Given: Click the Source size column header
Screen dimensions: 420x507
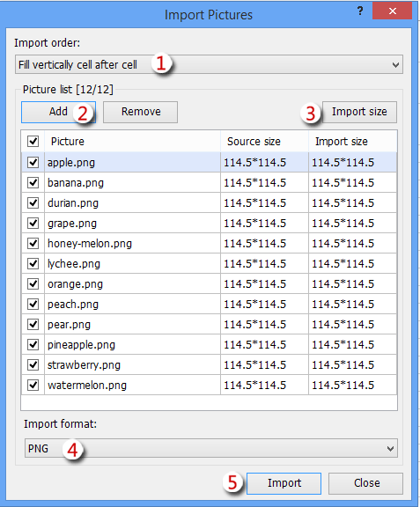Looking at the screenshot, I should click(264, 142).
